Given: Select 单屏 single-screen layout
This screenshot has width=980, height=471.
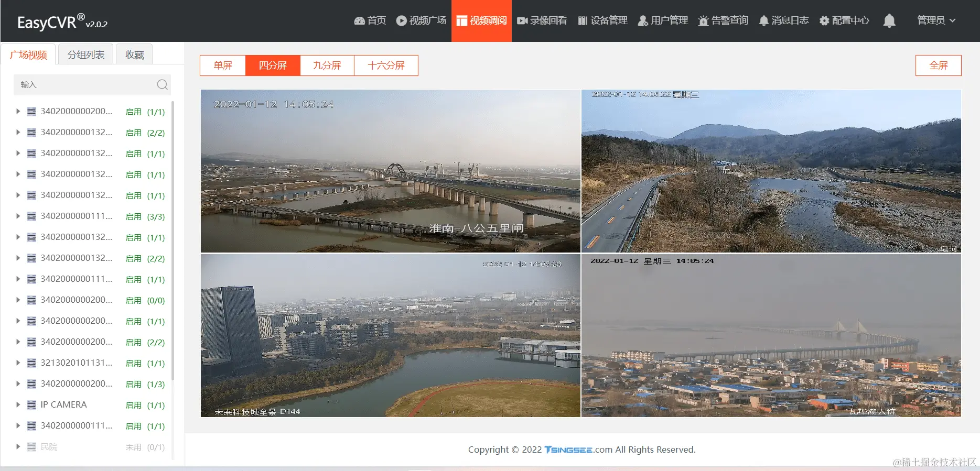Looking at the screenshot, I should [223, 65].
